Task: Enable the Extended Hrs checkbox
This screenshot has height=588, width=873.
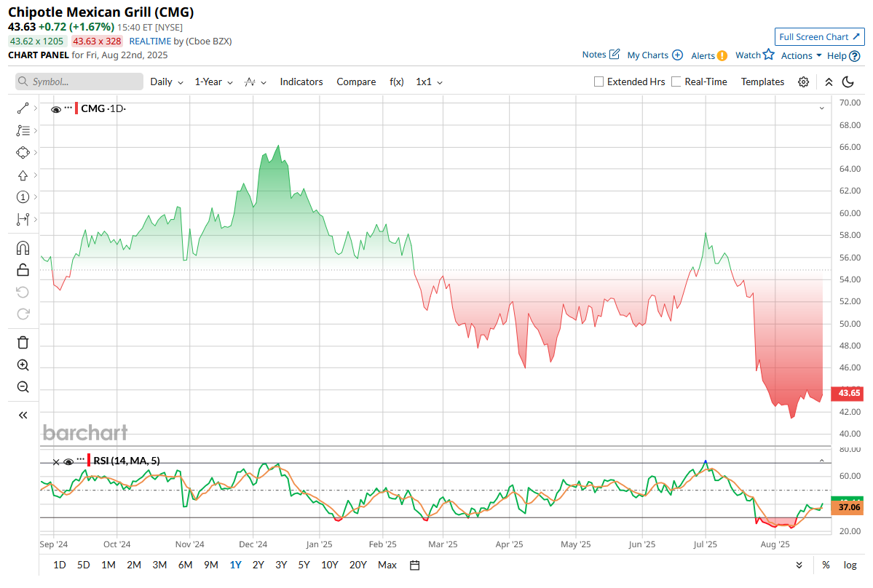Action: coord(599,82)
